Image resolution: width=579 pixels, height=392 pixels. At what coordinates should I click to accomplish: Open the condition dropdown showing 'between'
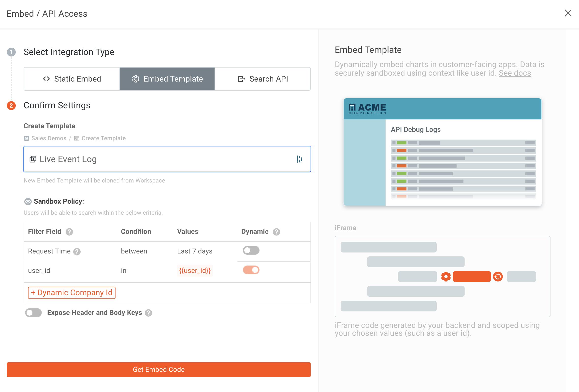134,251
